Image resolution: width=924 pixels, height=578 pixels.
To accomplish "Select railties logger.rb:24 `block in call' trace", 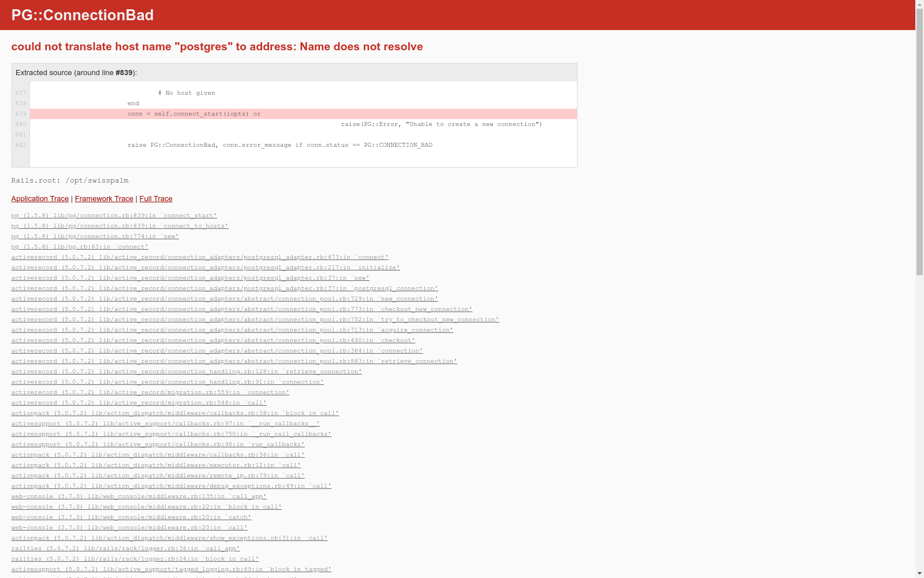I will tap(135, 559).
